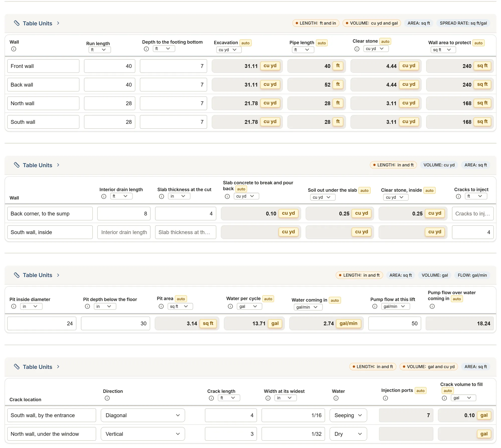The width and height of the screenshot is (501, 448).
Task: Click the Clear stone info icon
Action: click(357, 49)
